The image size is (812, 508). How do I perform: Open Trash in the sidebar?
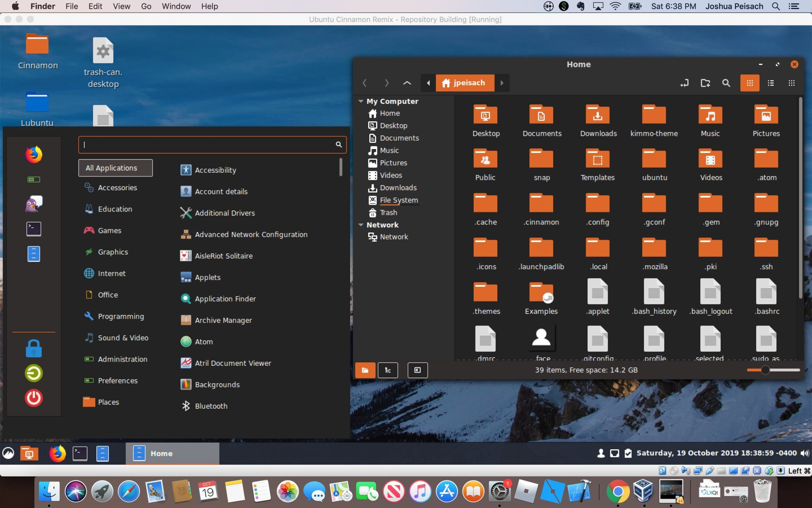point(383,213)
